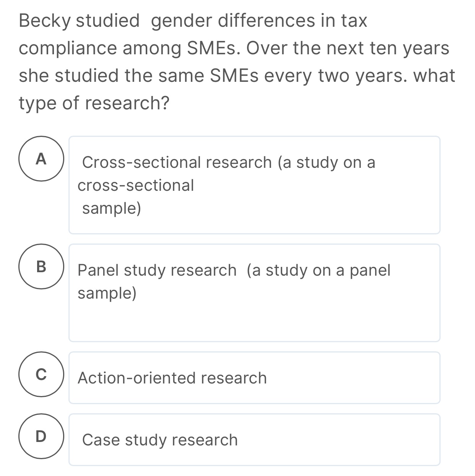The image size is (475, 476).
Task: Select the A radio circle
Action: point(41,159)
